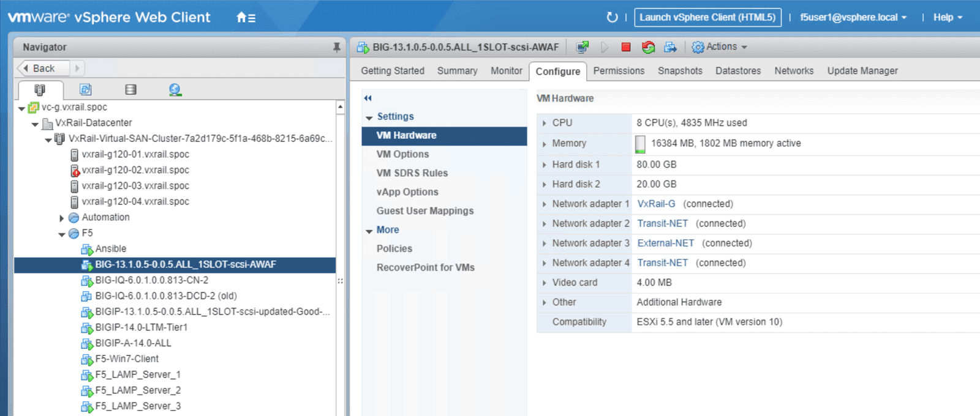Open the f5user1@vsphere.local user menu

pyautogui.click(x=853, y=17)
